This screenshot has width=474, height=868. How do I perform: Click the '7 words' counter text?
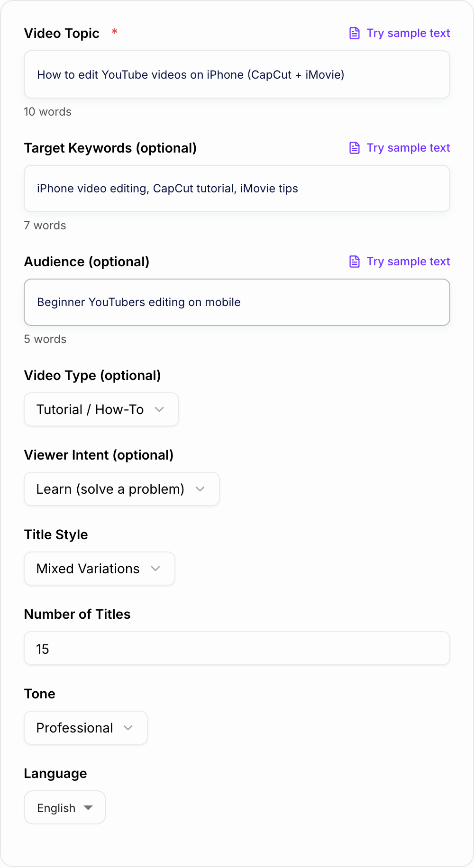(x=45, y=226)
